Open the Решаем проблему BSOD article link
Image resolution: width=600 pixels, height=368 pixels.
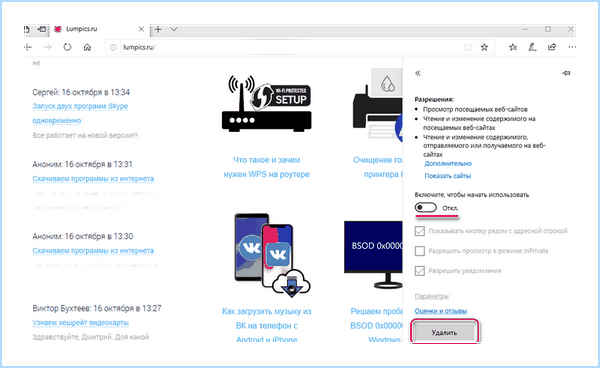click(377, 326)
